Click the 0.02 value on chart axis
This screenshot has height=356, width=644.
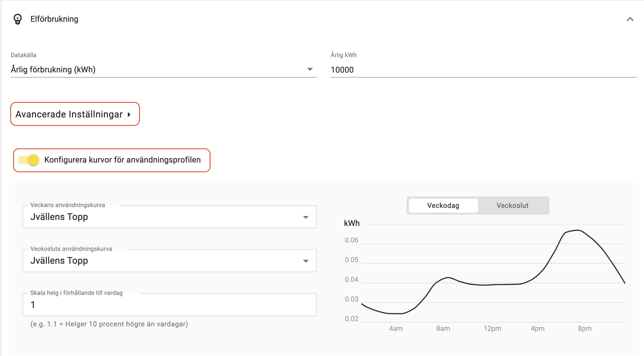tap(351, 319)
